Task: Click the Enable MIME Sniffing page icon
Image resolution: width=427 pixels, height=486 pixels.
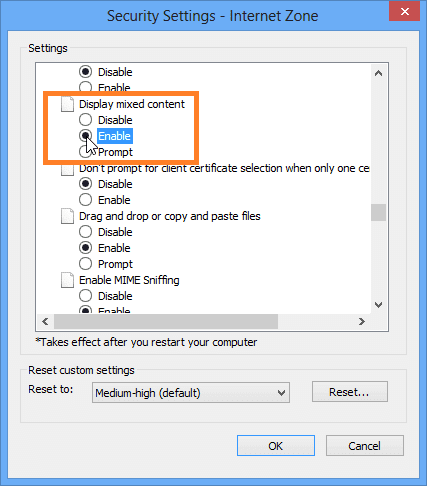Action: tap(67, 280)
